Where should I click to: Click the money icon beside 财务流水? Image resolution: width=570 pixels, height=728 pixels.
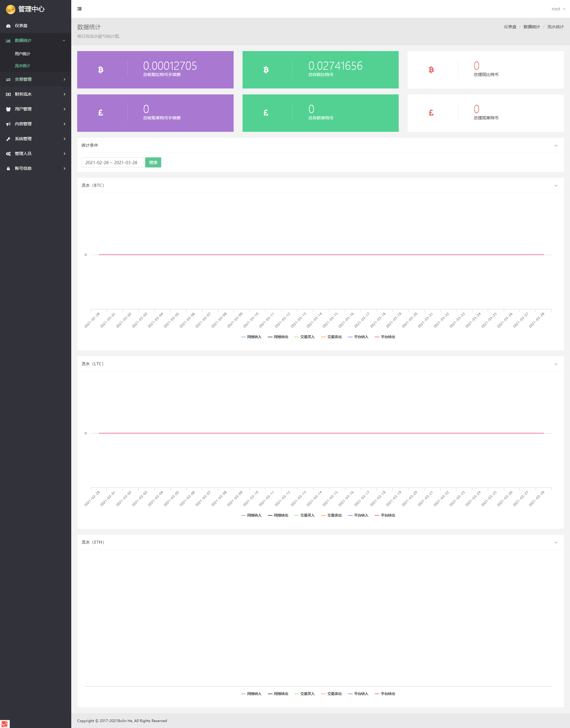(8, 94)
